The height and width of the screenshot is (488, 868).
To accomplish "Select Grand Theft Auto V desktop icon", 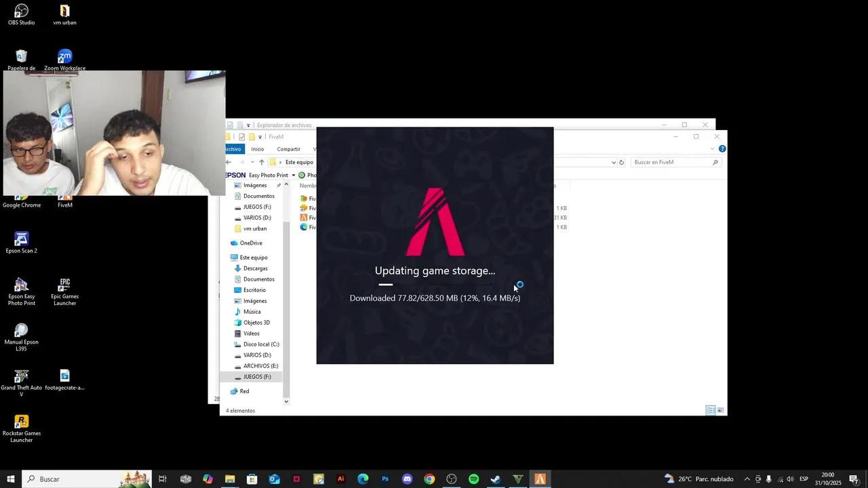I will point(22,383).
